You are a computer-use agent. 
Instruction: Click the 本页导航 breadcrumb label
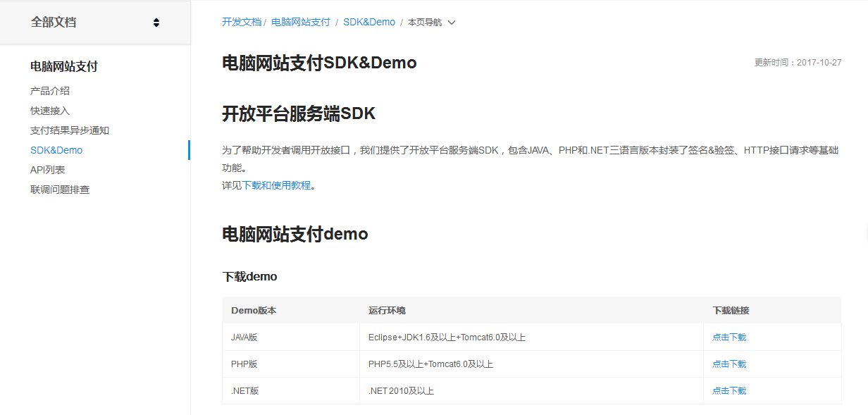425,23
